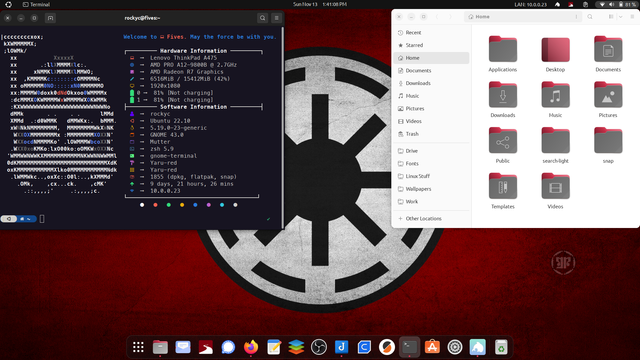Viewport: 640px width, 360px height.
Task: Click the Activities logo in top bar
Action: pyautogui.click(x=8, y=4)
